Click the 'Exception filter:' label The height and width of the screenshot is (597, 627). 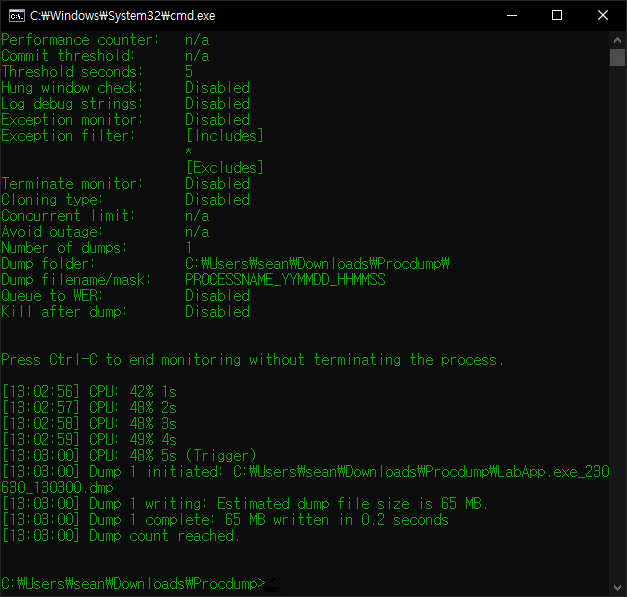click(x=68, y=136)
